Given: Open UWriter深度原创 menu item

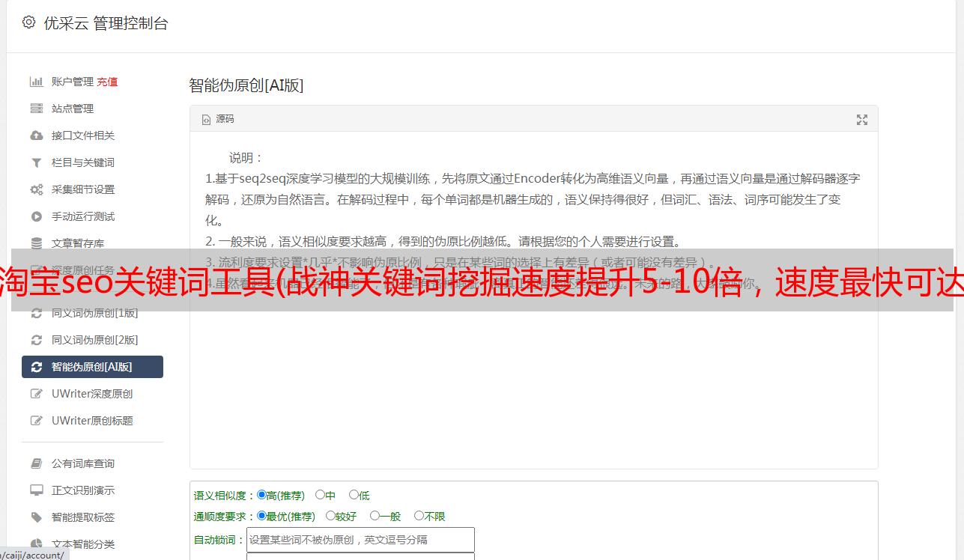Looking at the screenshot, I should (x=92, y=394).
